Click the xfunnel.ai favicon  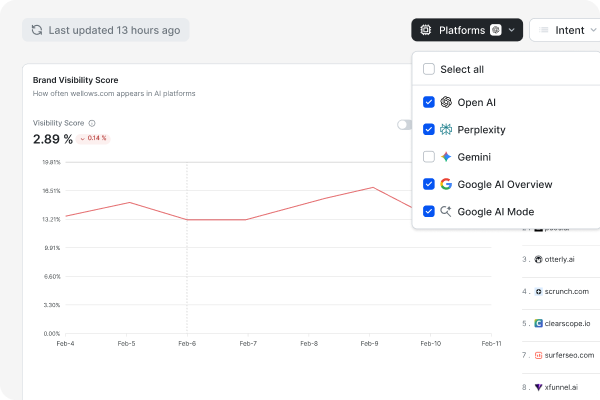pos(538,387)
